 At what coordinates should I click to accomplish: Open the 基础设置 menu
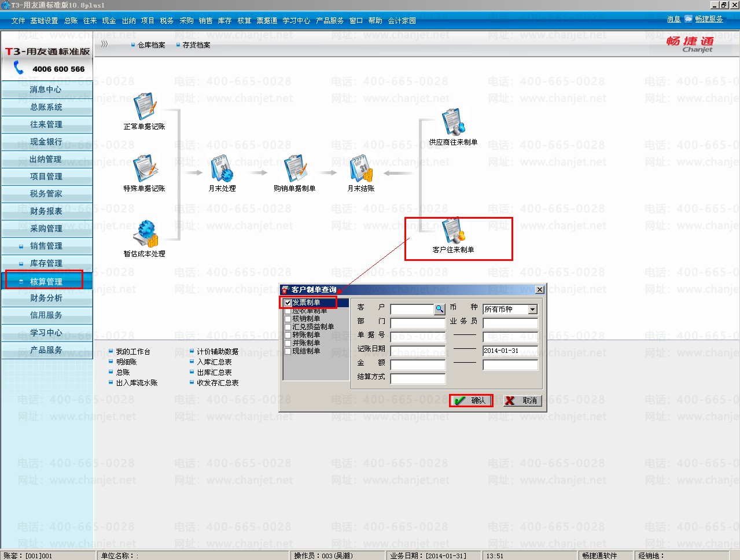click(44, 21)
